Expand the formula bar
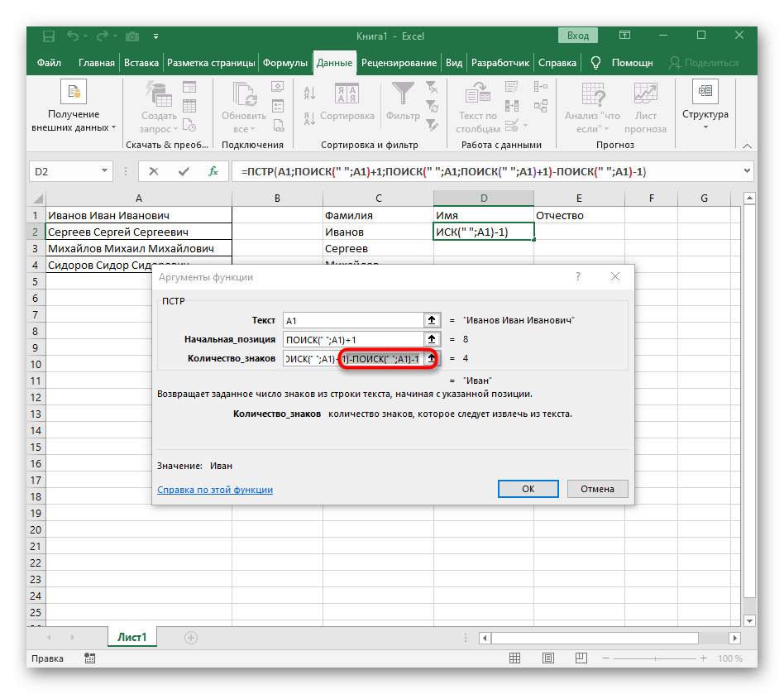Image resolution: width=784 pixels, height=694 pixels. [x=747, y=171]
